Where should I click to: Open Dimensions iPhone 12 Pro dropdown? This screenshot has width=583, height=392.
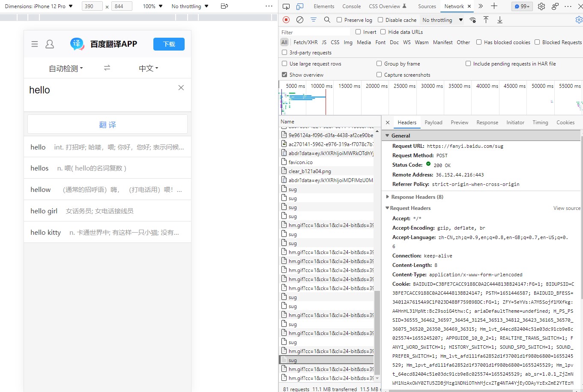pyautogui.click(x=39, y=6)
